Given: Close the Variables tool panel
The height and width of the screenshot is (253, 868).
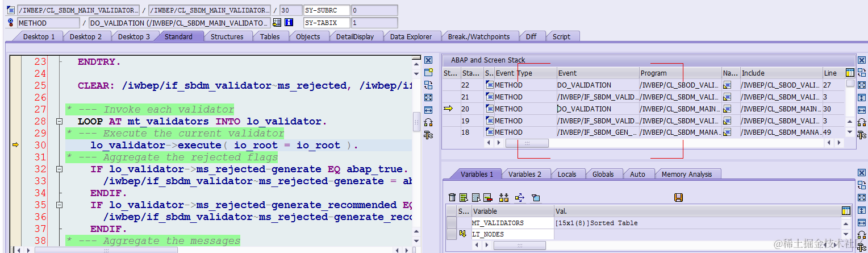Looking at the screenshot, I should click(862, 172).
